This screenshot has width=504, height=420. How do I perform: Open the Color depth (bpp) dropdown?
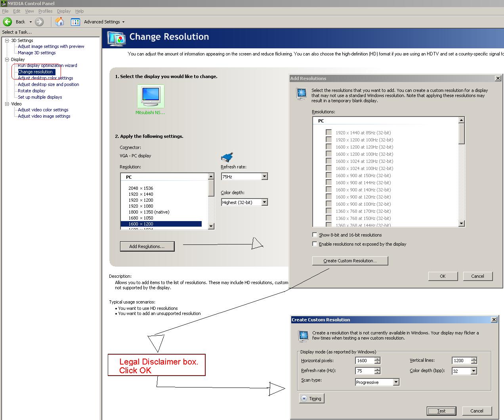point(474,371)
